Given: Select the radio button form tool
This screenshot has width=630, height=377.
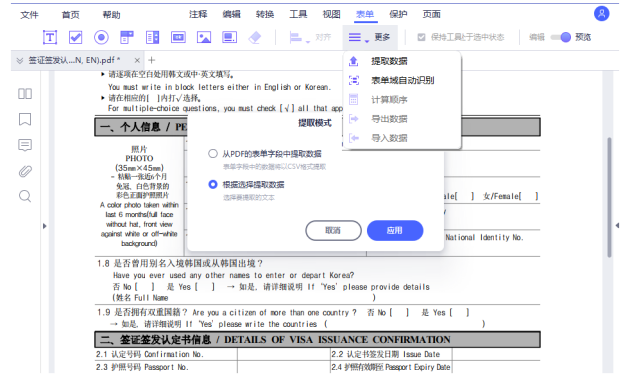Looking at the screenshot, I should pyautogui.click(x=101, y=37).
